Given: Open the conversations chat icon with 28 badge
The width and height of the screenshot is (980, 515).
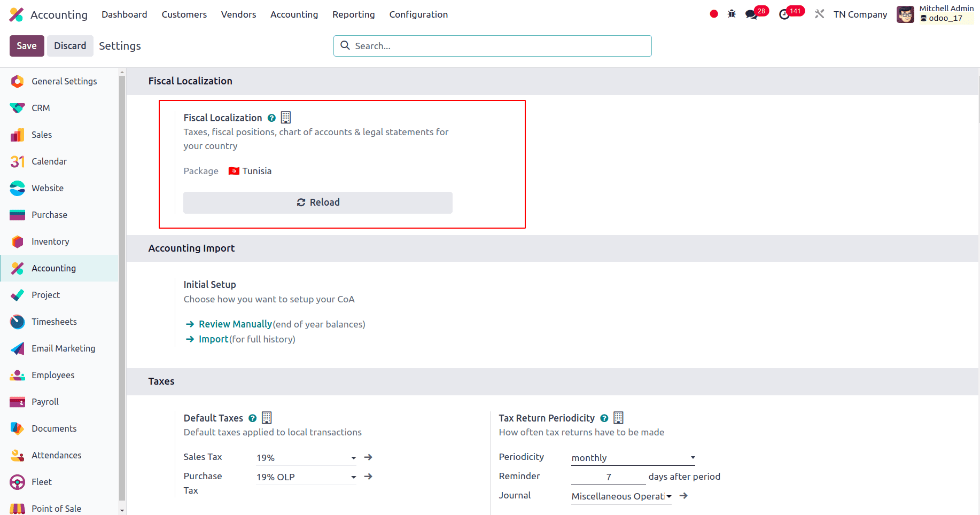Looking at the screenshot, I should (x=752, y=14).
